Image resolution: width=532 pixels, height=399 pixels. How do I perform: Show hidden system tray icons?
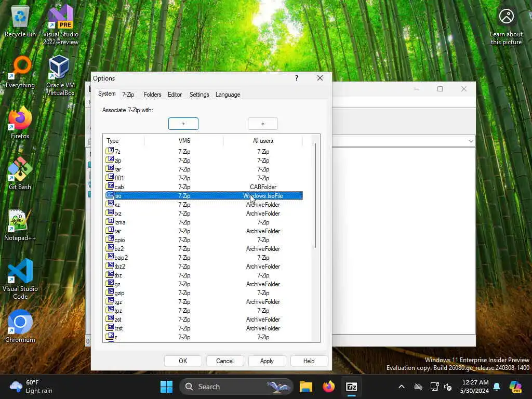coord(402,387)
